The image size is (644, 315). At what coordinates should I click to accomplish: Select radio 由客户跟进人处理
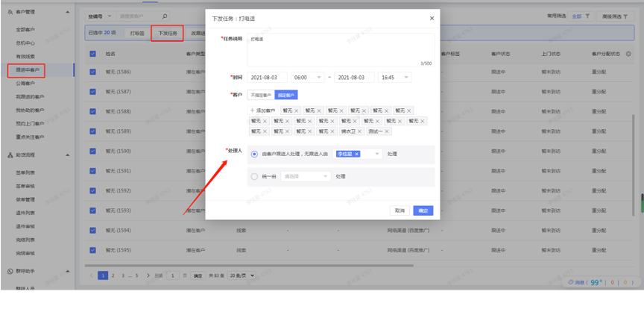(254, 155)
